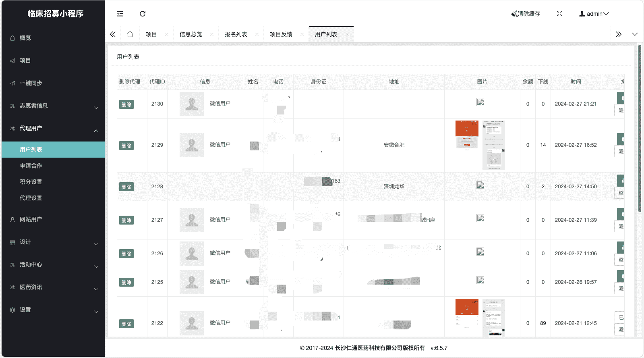Click the refresh page icon
Image resolution: width=644 pixels, height=358 pixels.
pos(143,14)
